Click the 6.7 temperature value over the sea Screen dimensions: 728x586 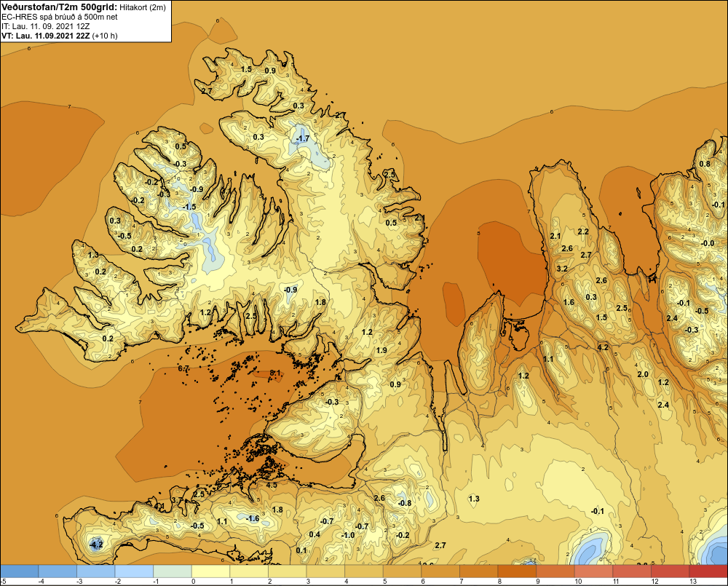tap(183, 368)
